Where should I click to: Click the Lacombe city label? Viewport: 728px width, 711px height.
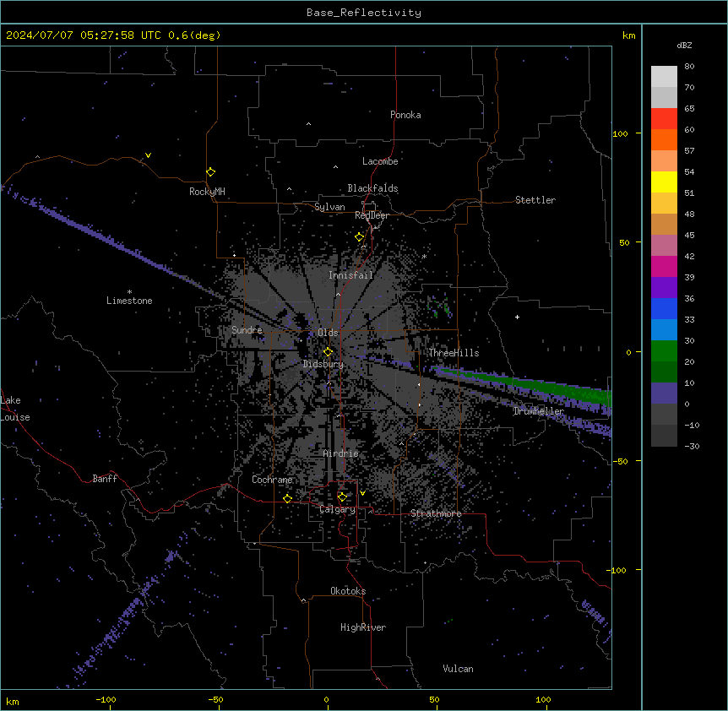380,161
